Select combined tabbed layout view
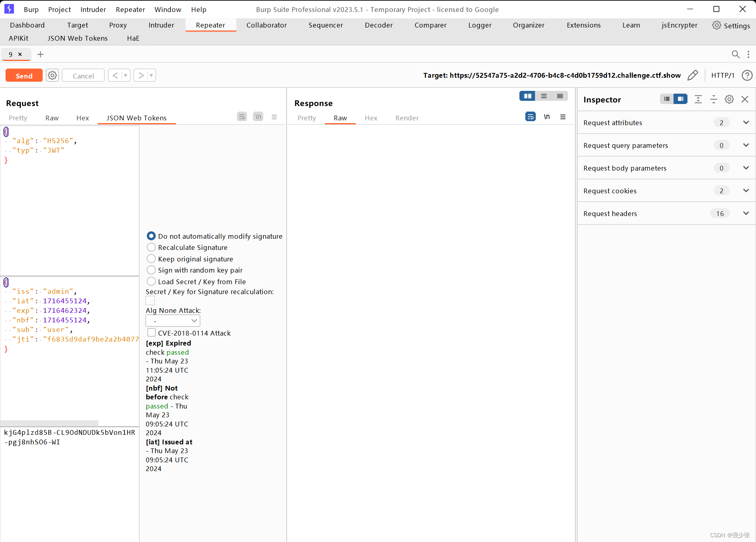 pyautogui.click(x=560, y=96)
